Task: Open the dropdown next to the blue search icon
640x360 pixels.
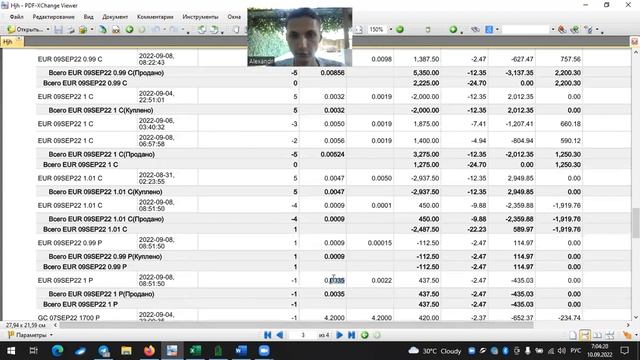Action: pyautogui.click(x=497, y=29)
